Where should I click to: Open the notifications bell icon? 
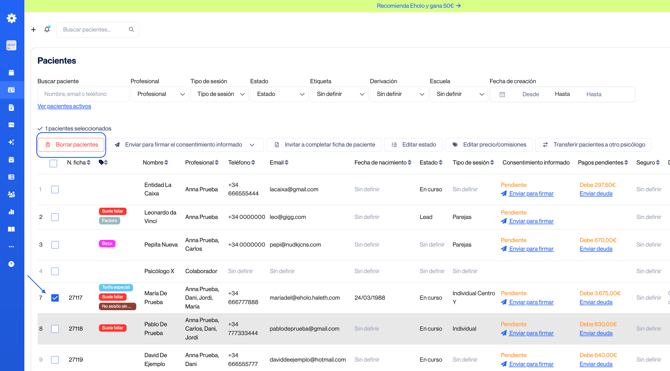tap(47, 29)
